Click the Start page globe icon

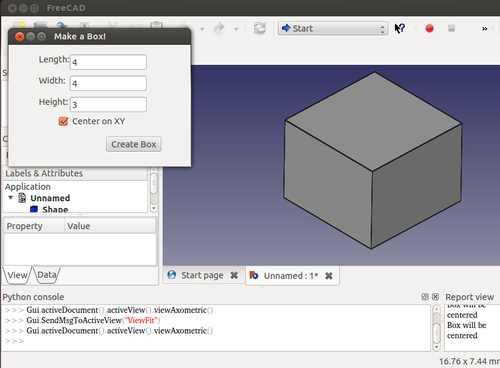172,275
